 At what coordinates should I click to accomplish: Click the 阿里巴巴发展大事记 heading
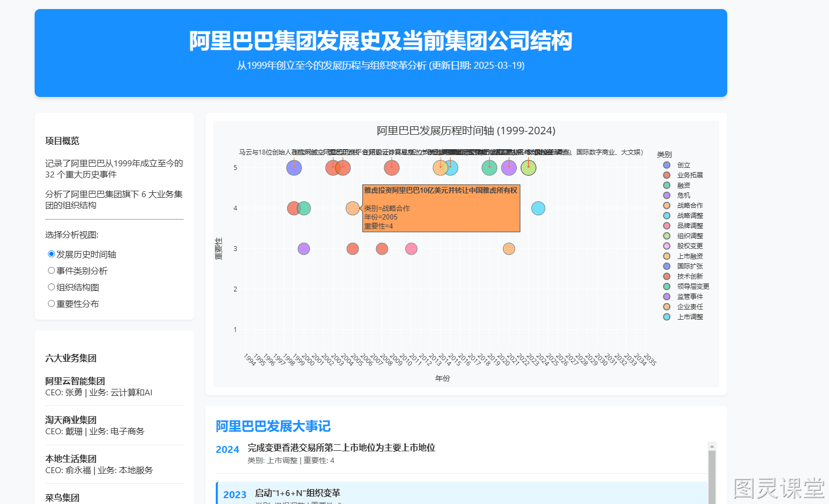click(273, 426)
